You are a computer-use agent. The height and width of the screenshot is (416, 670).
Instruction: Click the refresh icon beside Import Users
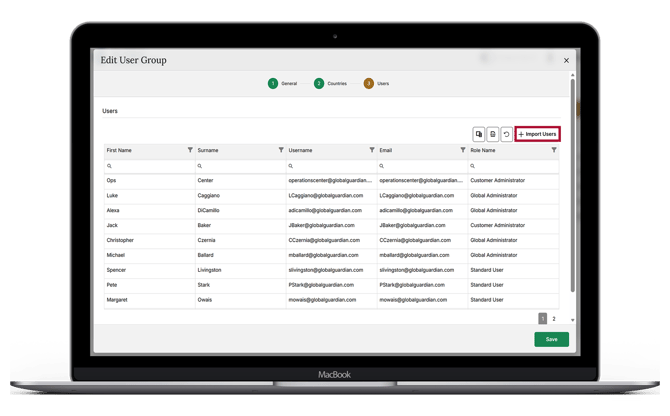pyautogui.click(x=506, y=134)
